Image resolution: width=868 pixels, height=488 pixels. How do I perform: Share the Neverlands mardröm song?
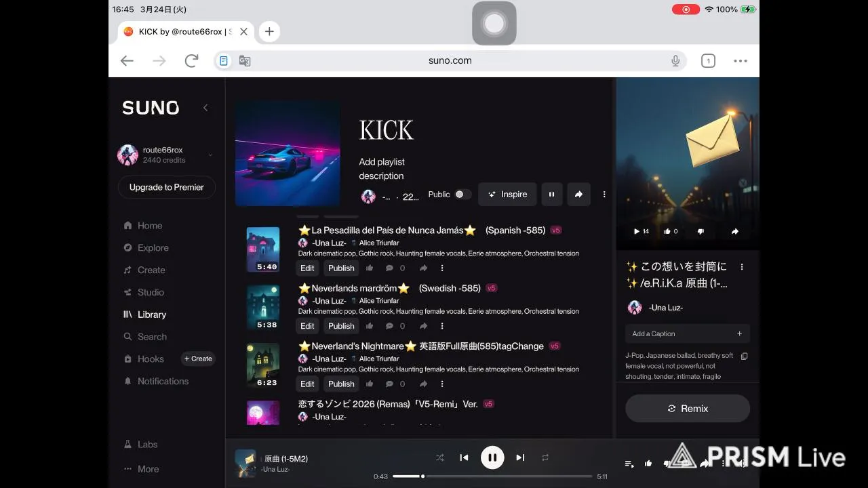pos(423,326)
